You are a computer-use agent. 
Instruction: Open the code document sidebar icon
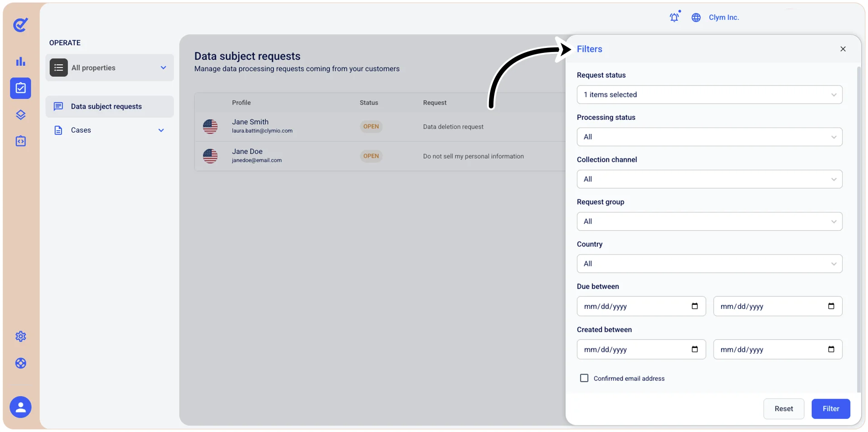point(20,141)
